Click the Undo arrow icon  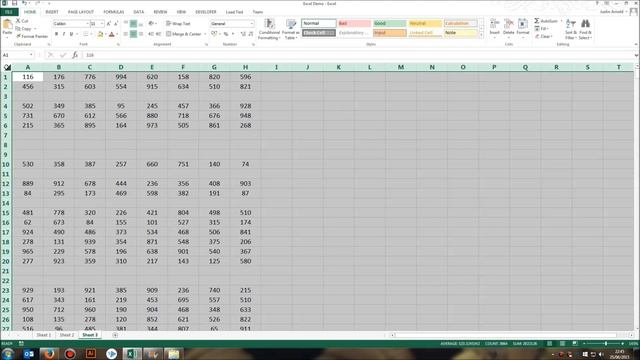click(x=24, y=3)
